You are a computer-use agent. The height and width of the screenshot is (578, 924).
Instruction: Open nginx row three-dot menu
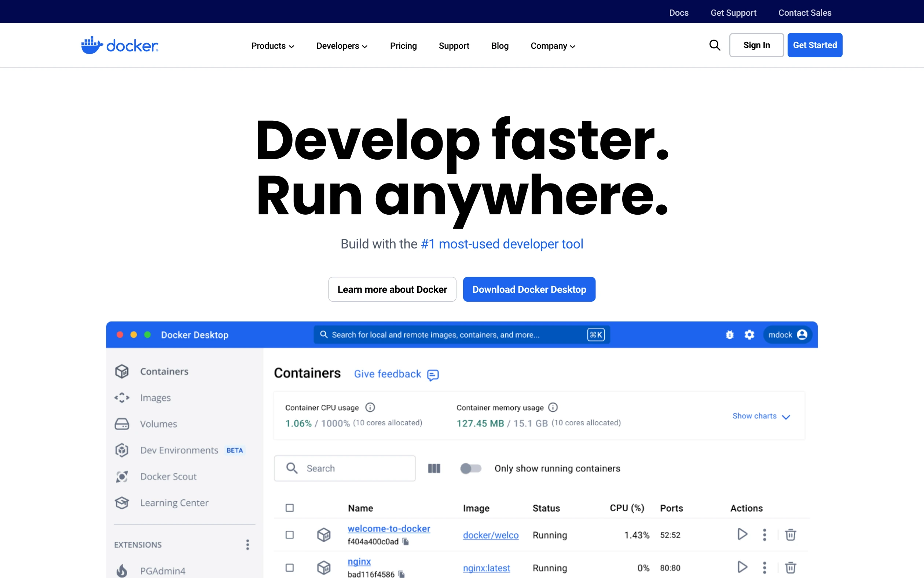pyautogui.click(x=764, y=567)
